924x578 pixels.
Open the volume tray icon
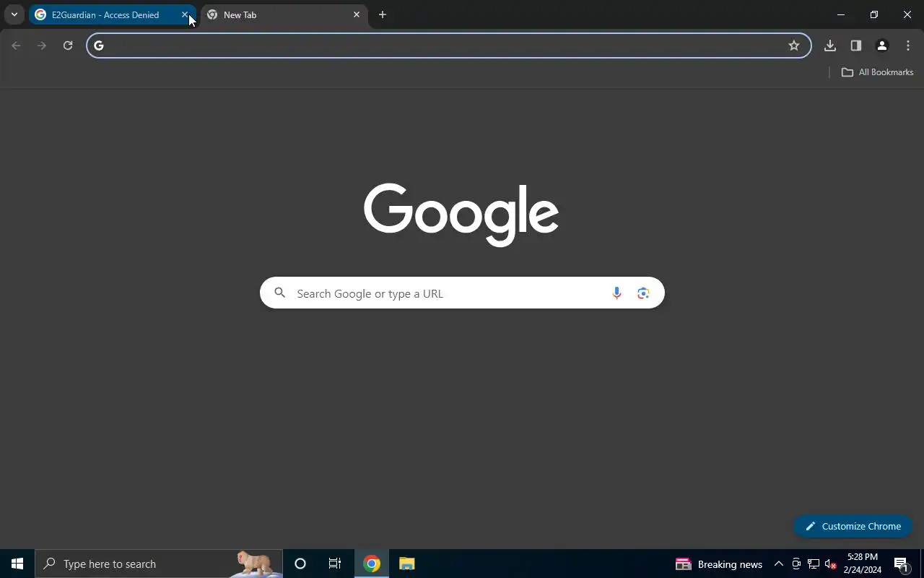pos(831,564)
